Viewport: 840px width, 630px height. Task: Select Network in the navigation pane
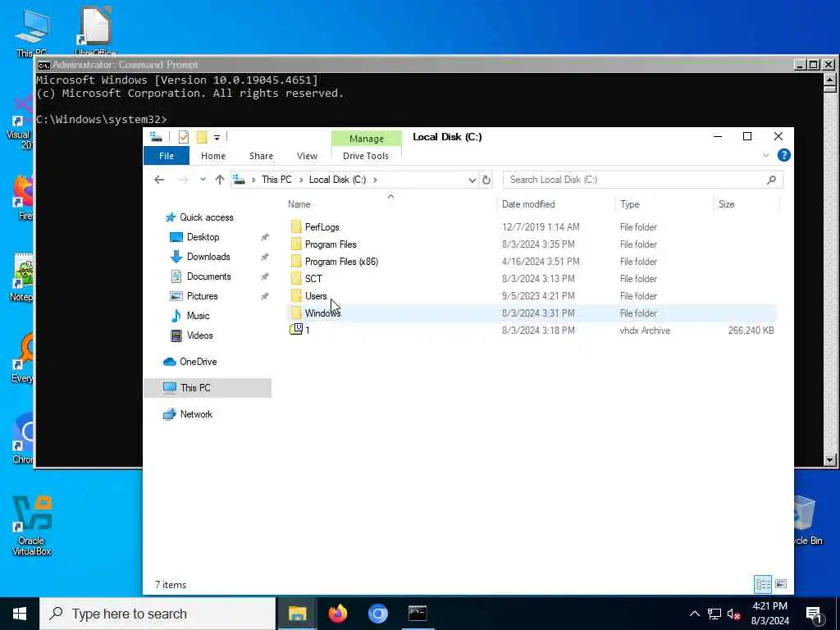coord(196,414)
